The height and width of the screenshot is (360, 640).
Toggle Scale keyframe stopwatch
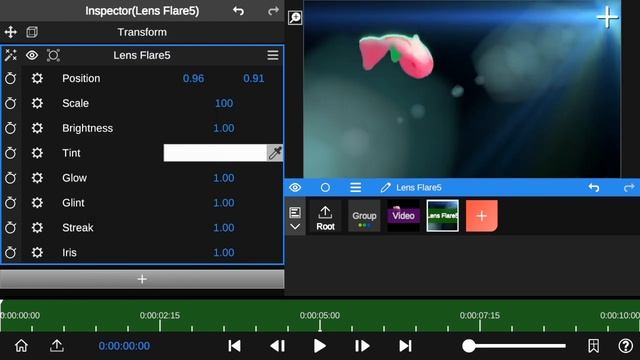click(11, 103)
